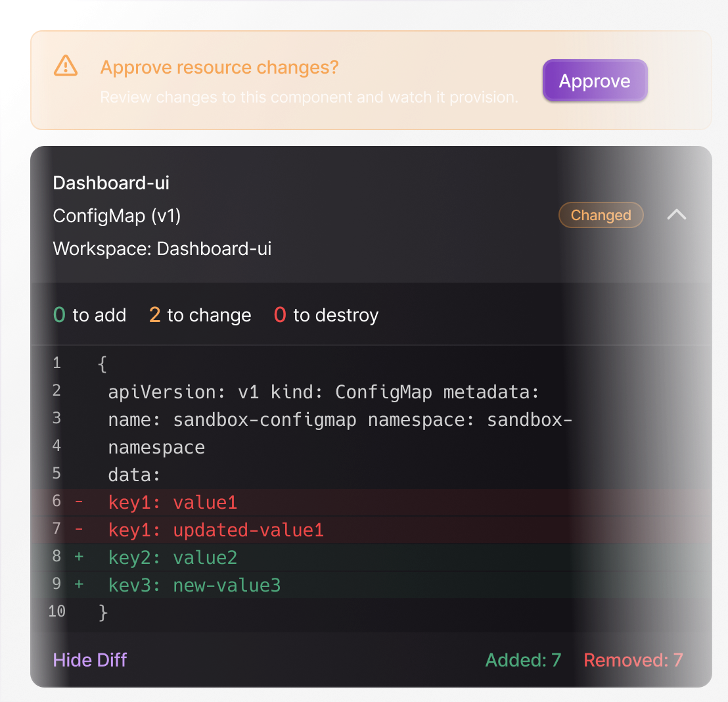Click the Approve button
Screen dimensions: 728x702
tap(595, 81)
